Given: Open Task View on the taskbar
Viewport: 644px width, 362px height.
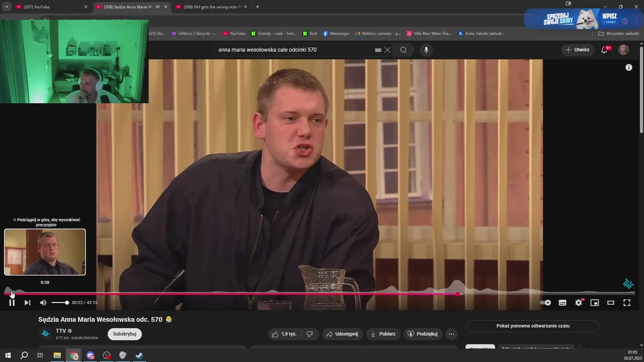Looking at the screenshot, I should coord(40,355).
